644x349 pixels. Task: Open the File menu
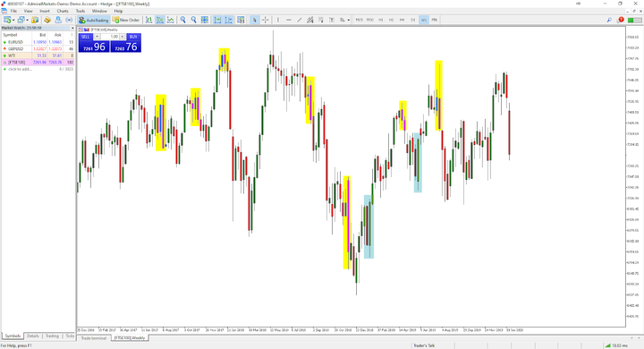tap(13, 11)
